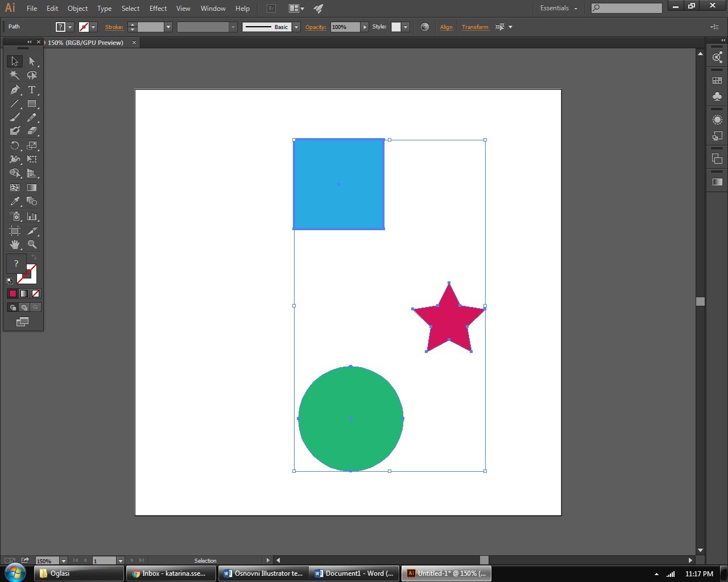Image resolution: width=728 pixels, height=582 pixels.
Task: Set paint mode to None
Action: pos(36,294)
